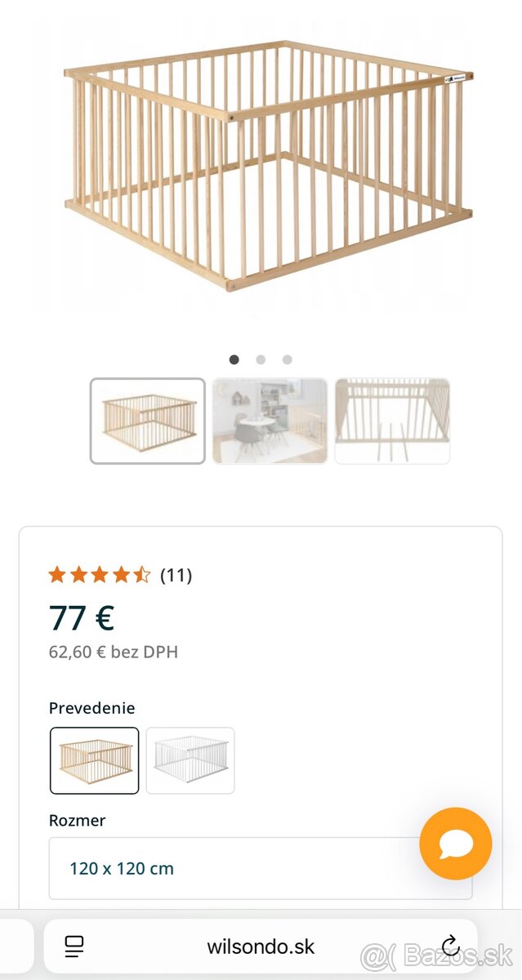Click the 77 € price text
The width and height of the screenshot is (522, 980).
pyautogui.click(x=82, y=618)
